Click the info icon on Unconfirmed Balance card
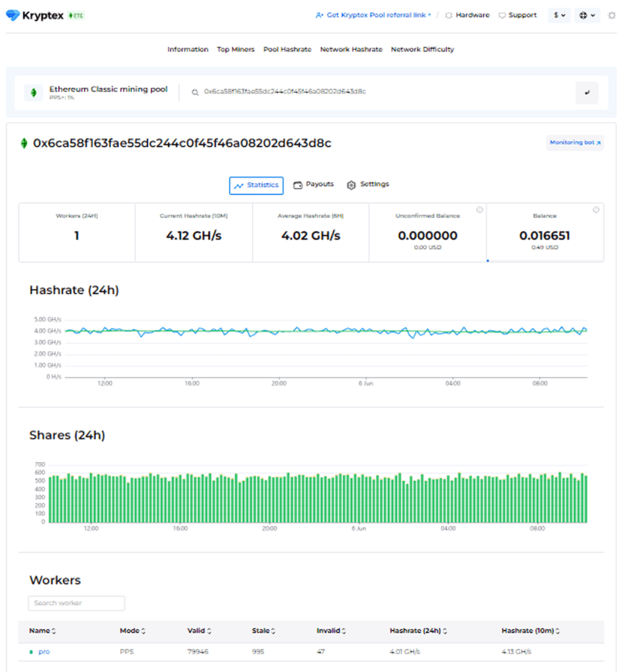628x672 pixels. (x=480, y=209)
